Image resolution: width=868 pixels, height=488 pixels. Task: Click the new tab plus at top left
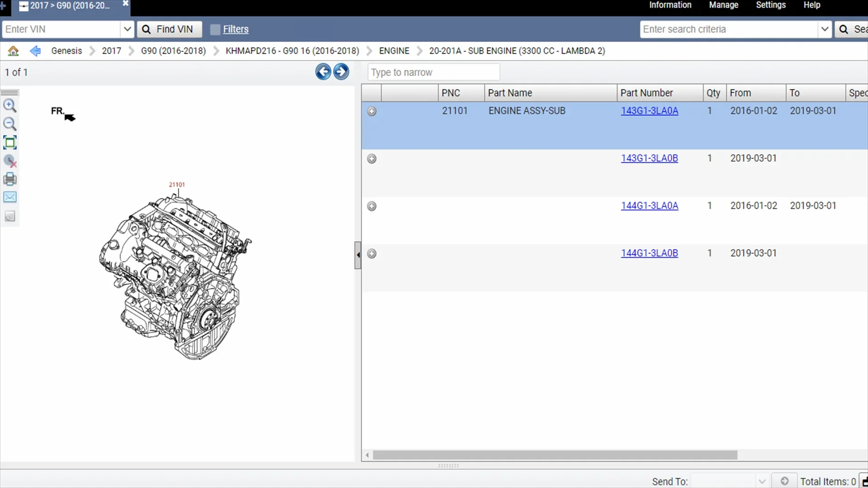[x=3, y=5]
